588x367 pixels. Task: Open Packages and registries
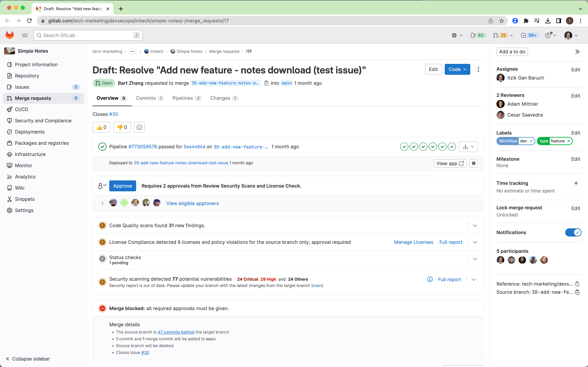[42, 143]
